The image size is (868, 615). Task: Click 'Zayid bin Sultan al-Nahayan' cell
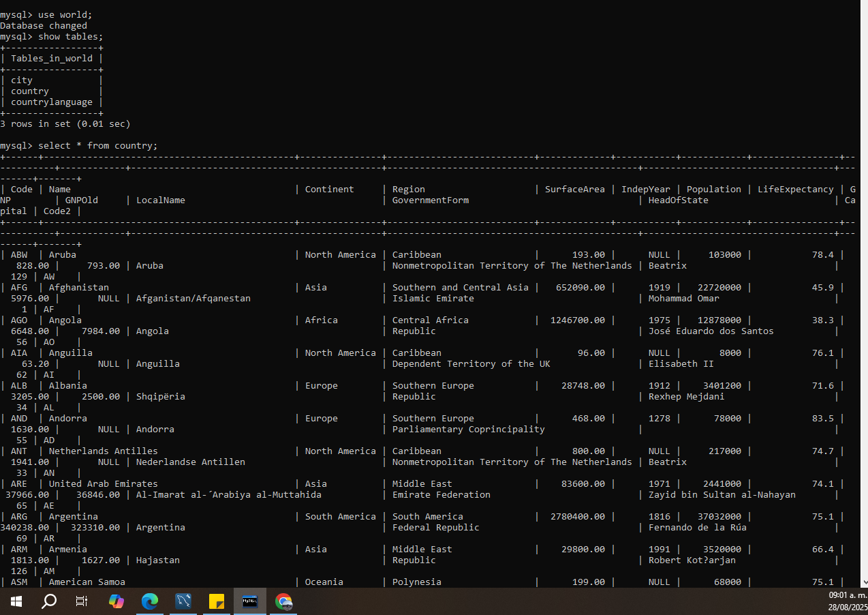(722, 495)
